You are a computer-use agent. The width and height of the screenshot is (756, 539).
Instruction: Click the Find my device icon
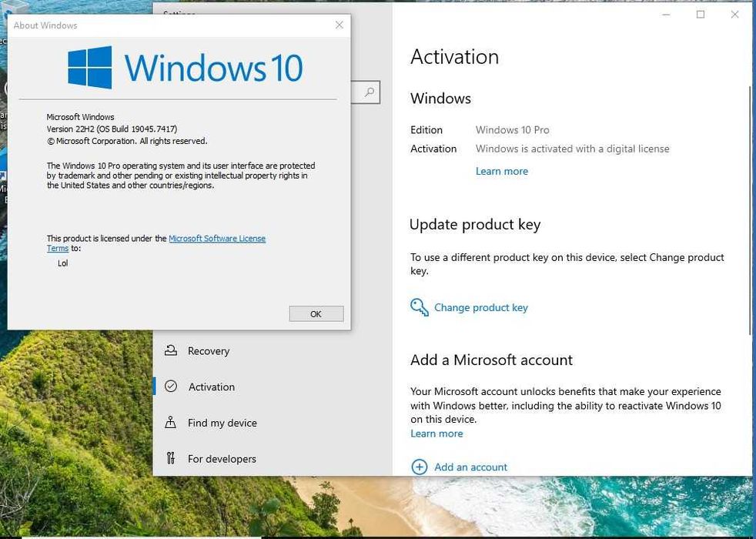[171, 422]
